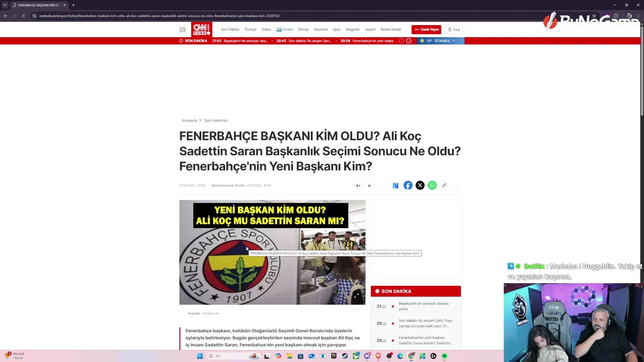Open Brave browser from taskbar
The height and width of the screenshot is (362, 644).
378,356
